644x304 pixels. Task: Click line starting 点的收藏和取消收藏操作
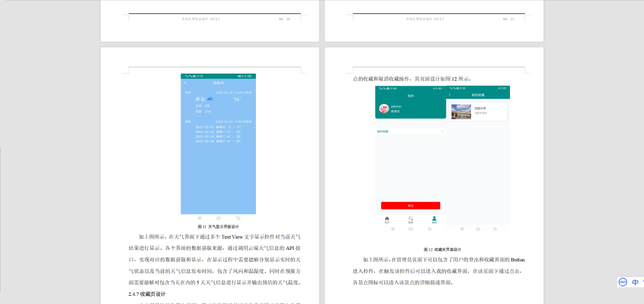click(412, 79)
